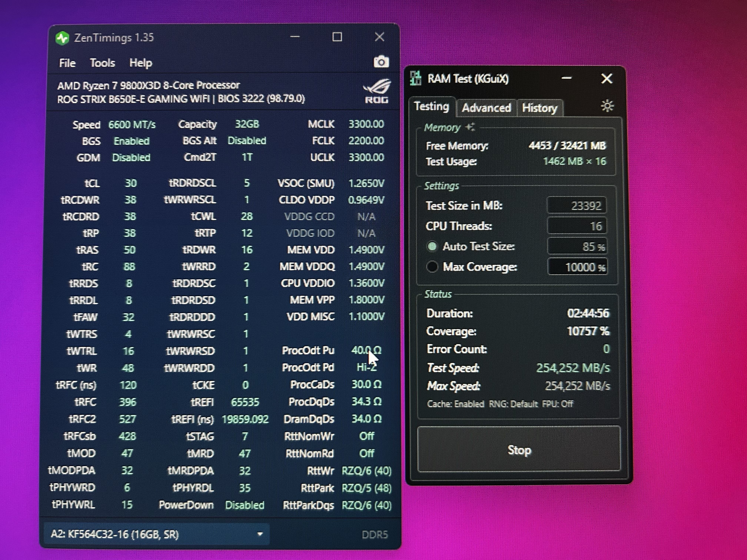The image size is (747, 560).
Task: Open the File menu
Action: click(67, 63)
